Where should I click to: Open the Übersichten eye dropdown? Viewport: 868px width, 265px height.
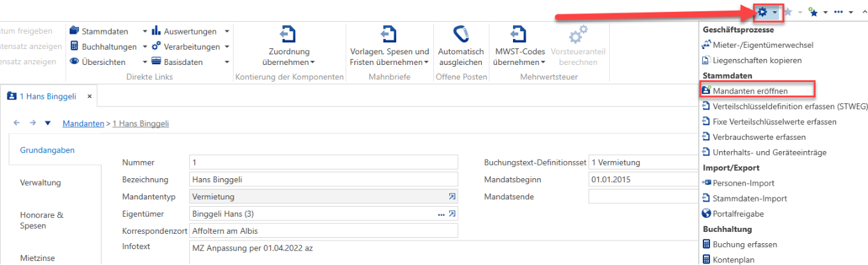tap(109, 62)
